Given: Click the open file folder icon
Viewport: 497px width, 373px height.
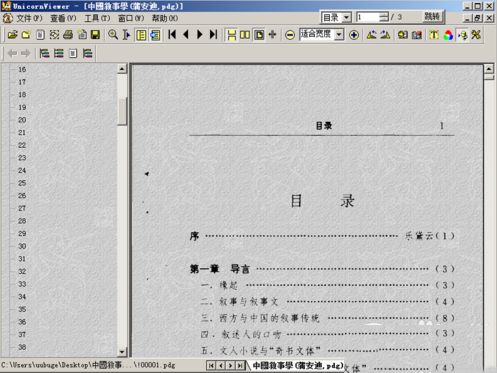Looking at the screenshot, I should pyautogui.click(x=13, y=35).
